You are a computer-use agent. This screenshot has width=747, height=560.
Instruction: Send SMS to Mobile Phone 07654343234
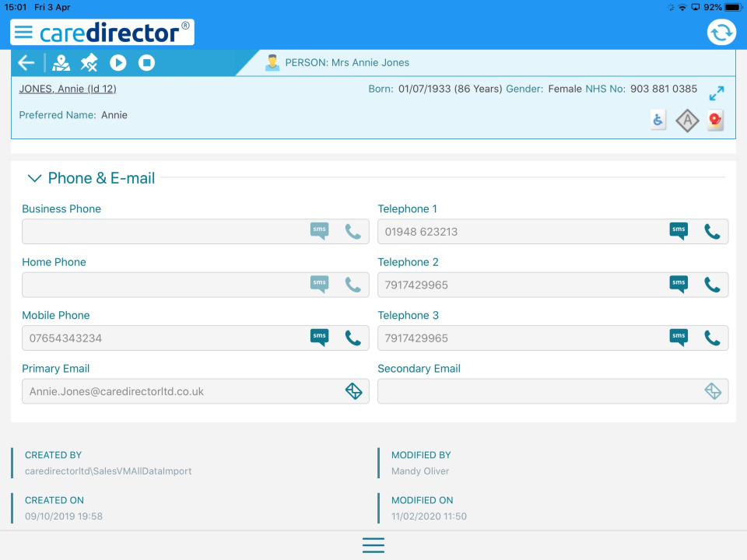(x=319, y=338)
